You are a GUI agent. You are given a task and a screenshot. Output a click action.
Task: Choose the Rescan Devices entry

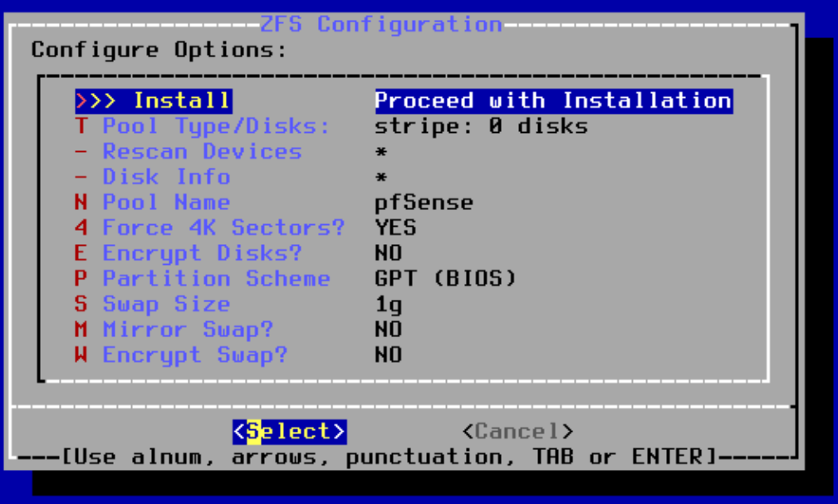click(x=202, y=152)
